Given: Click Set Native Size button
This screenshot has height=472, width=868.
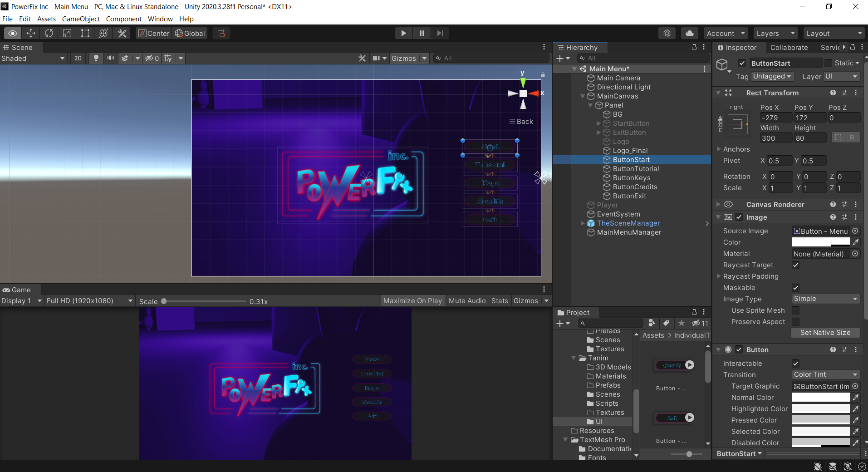Looking at the screenshot, I should (825, 333).
